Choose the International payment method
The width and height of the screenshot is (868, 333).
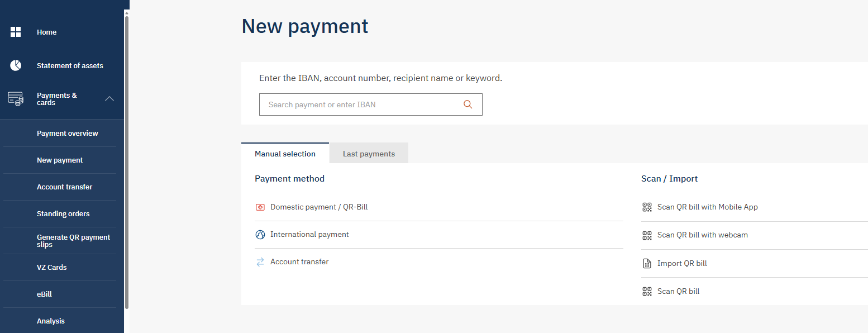coord(309,235)
